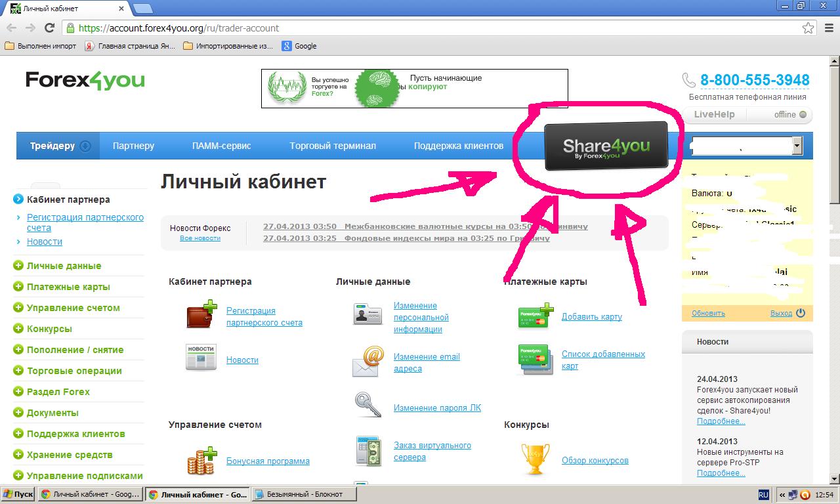The height and width of the screenshot is (504, 840).
Task: Open the Поддержка клиентов navigation tab
Action: (x=459, y=146)
